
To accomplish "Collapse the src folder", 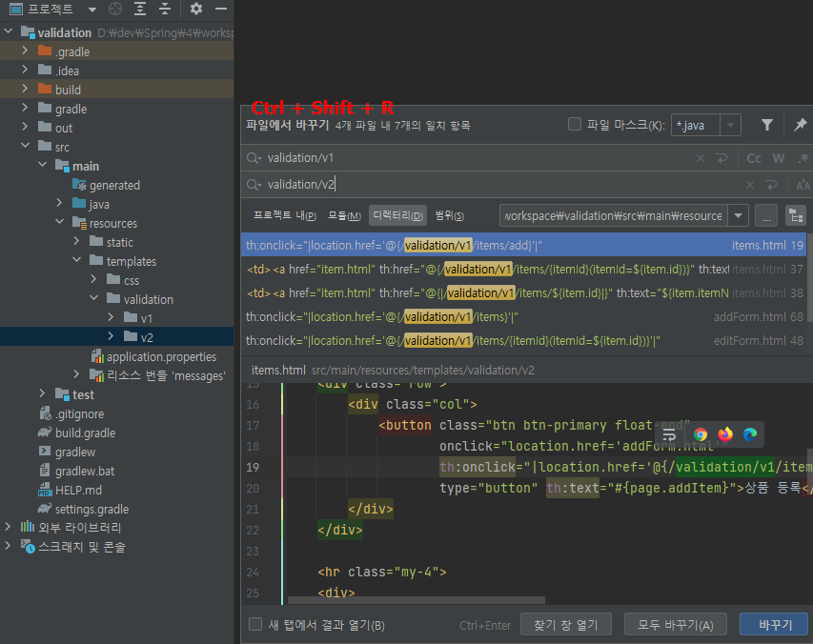I will point(25,146).
